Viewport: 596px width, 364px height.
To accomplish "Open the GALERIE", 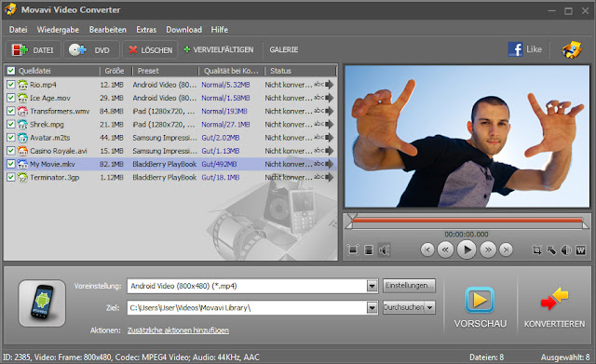I will tap(283, 49).
